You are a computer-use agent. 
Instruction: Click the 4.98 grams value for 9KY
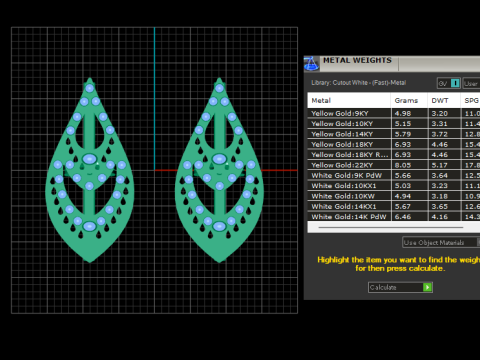pos(403,113)
